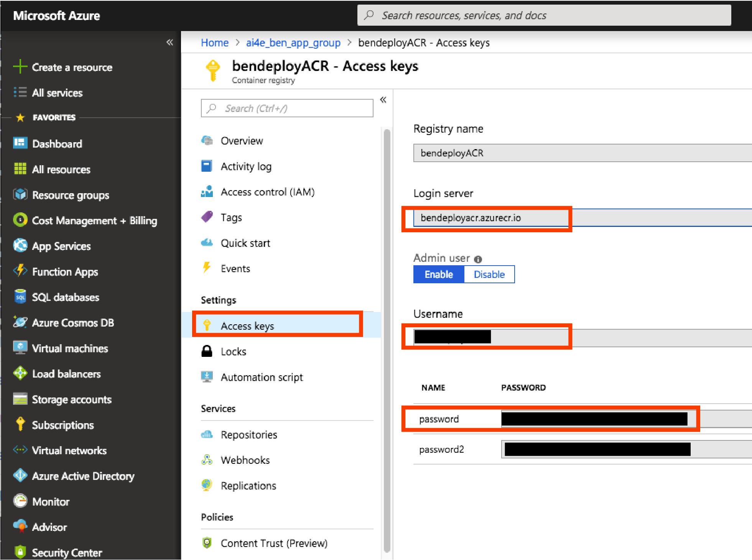Click the Registry name field
This screenshot has height=560, width=752.
[583, 153]
